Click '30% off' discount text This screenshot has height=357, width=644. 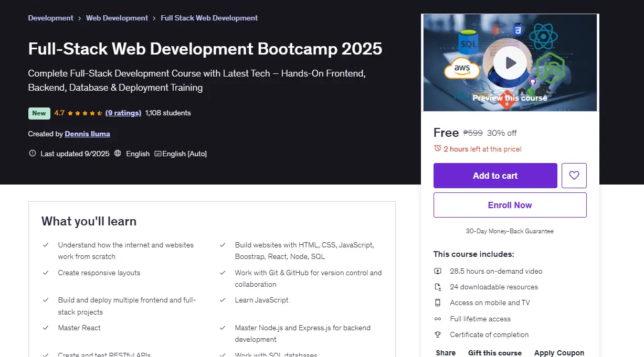(502, 133)
